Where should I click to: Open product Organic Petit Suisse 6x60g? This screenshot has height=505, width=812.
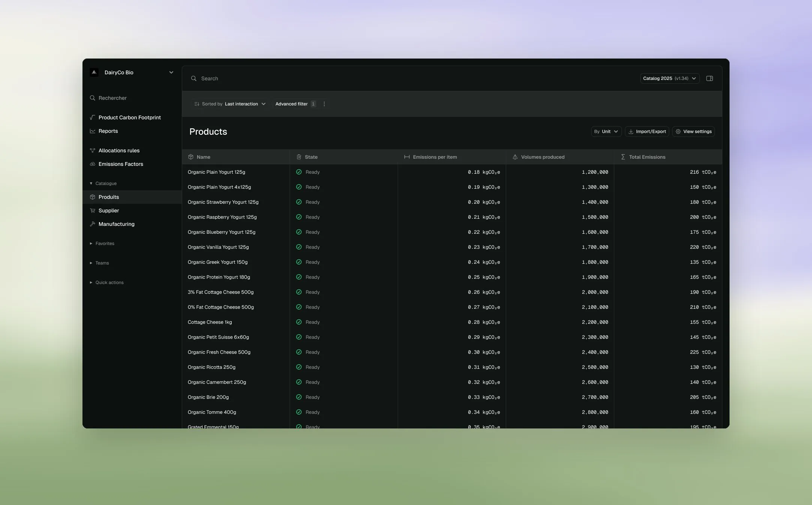(218, 337)
